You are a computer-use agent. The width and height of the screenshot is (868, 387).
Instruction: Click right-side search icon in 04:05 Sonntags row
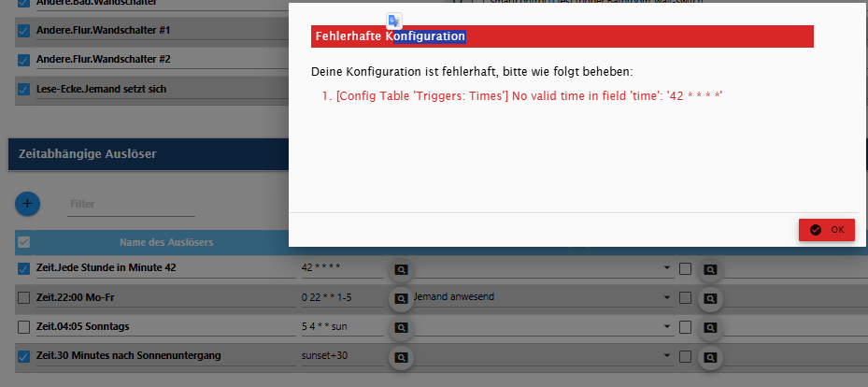(x=710, y=328)
